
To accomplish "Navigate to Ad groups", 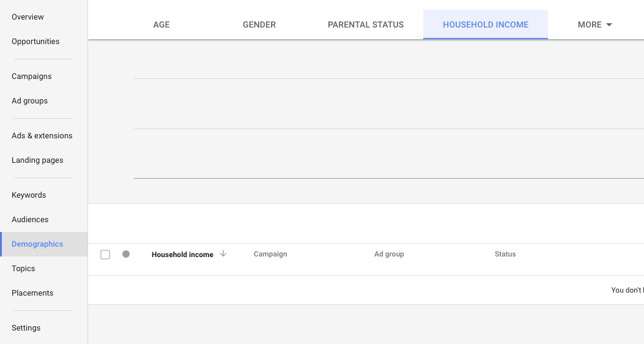I will 29,101.
